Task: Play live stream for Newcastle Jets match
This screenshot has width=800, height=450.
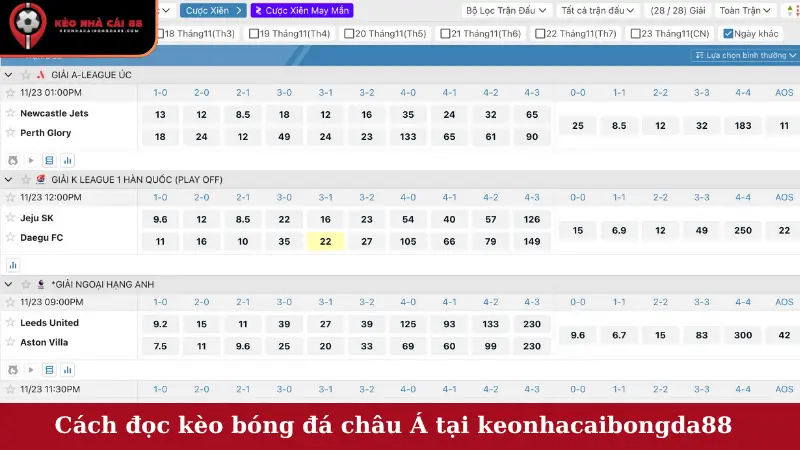Action: tap(31, 160)
